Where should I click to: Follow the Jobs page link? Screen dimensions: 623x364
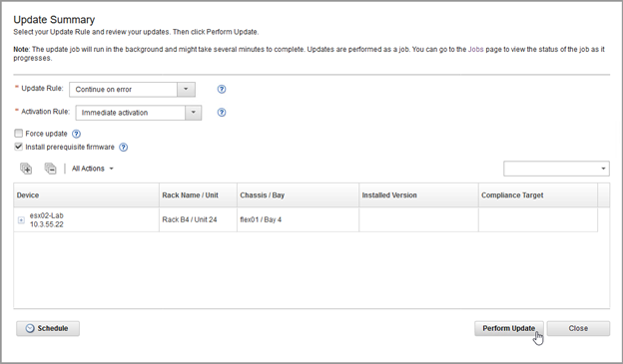pos(475,49)
